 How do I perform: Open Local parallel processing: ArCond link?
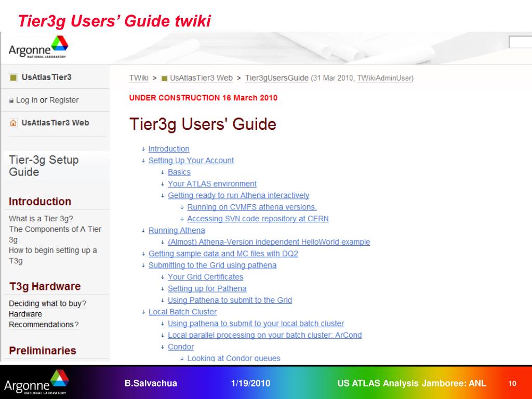264,335
